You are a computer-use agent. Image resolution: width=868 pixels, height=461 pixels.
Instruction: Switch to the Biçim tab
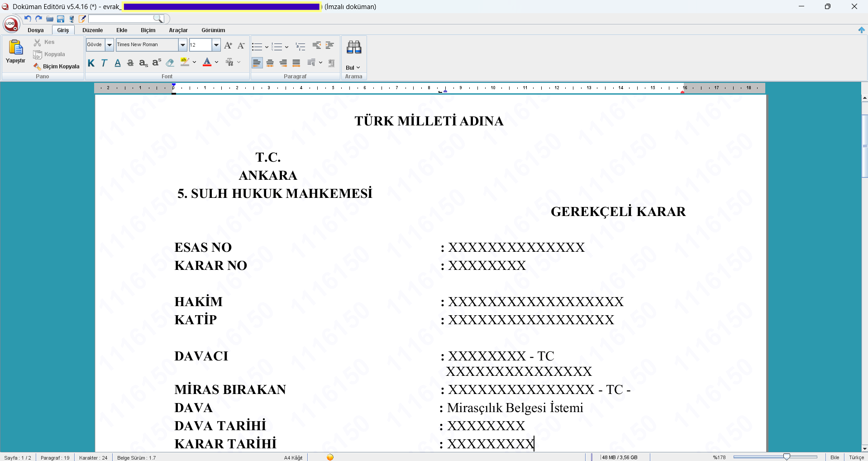tap(148, 30)
